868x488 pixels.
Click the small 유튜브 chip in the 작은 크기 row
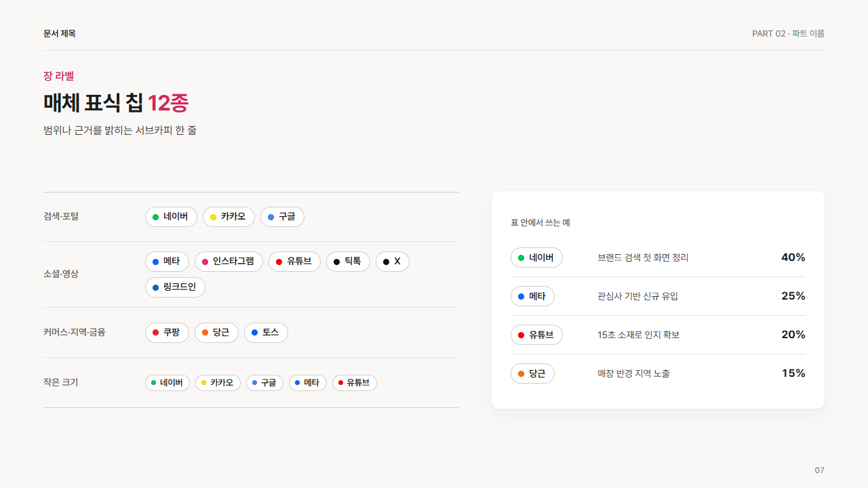355,383
